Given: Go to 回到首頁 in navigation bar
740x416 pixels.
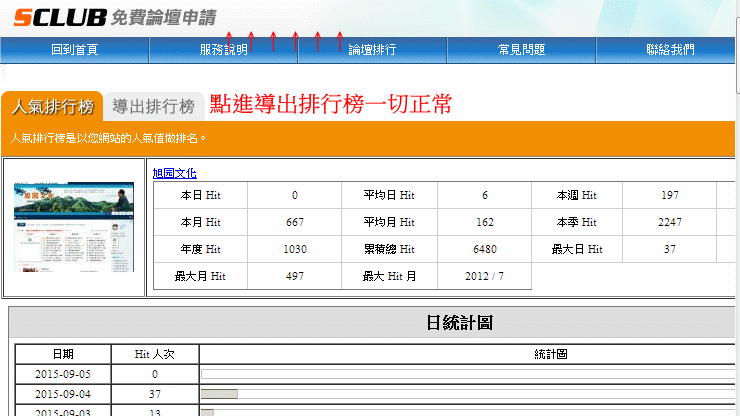Looking at the screenshot, I should (x=74, y=50).
